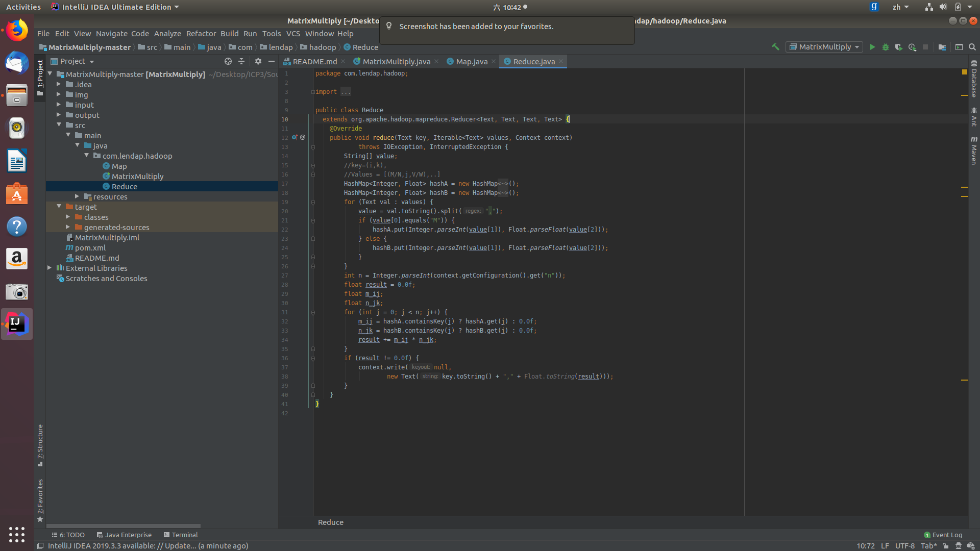Toggle the Database tool window
The height and width of the screenshot is (551, 980).
(974, 80)
